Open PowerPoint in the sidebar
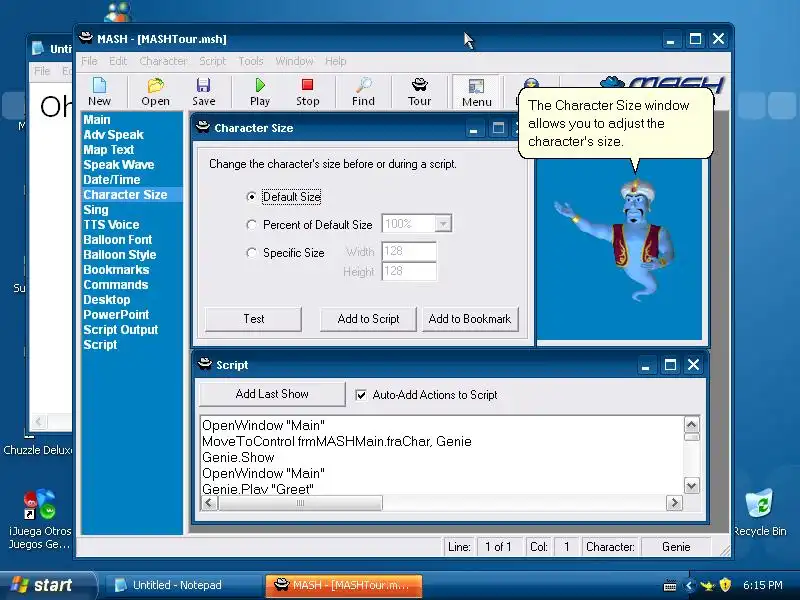 pos(116,315)
